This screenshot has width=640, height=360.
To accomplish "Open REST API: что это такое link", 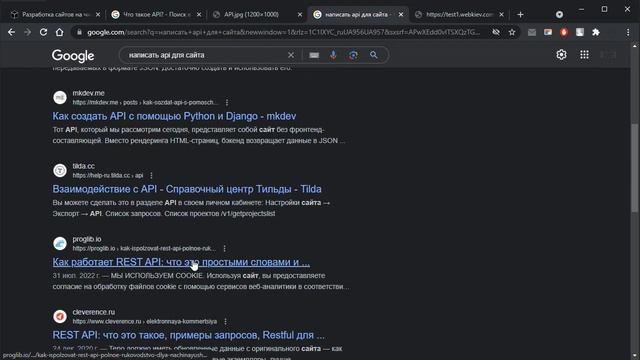I will pyautogui.click(x=189, y=335).
